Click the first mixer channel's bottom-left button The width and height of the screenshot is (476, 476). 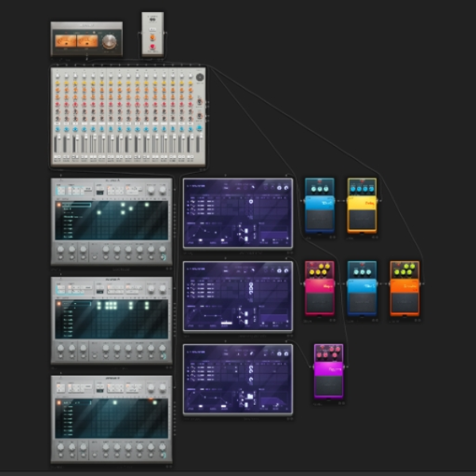tap(56, 156)
